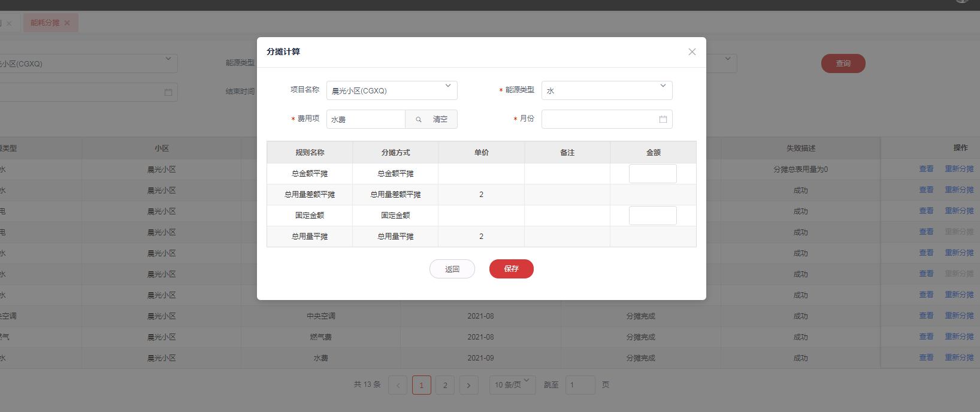
Task: Close the 分摊计算 dialog with X
Action: (692, 52)
